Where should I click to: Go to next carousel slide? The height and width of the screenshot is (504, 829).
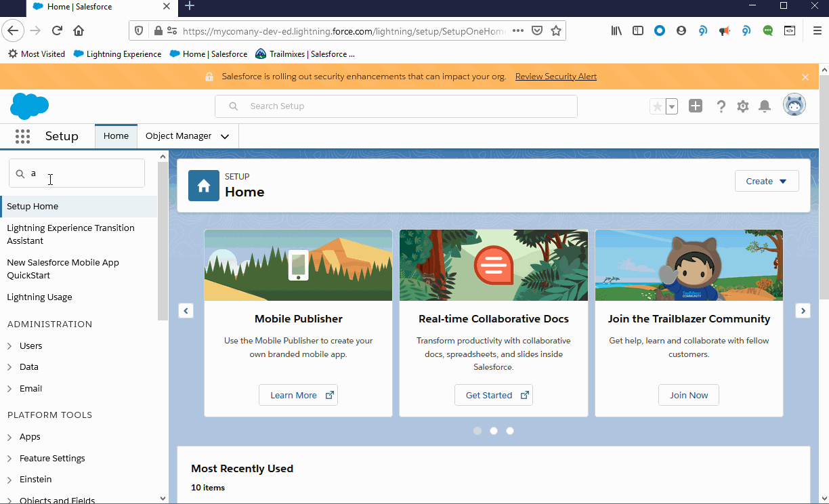803,311
